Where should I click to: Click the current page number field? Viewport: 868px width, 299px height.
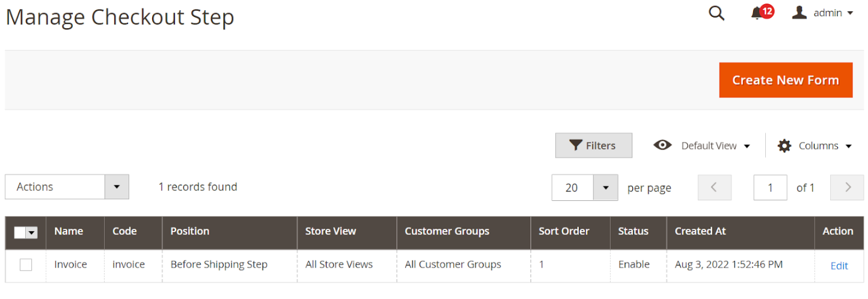770,188
